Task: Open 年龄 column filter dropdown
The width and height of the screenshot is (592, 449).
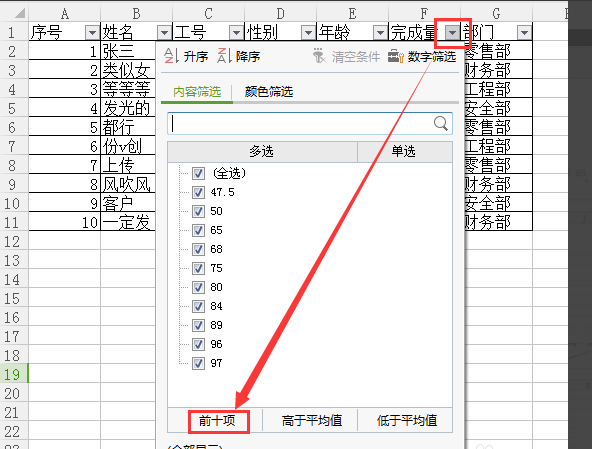Action: click(380, 33)
